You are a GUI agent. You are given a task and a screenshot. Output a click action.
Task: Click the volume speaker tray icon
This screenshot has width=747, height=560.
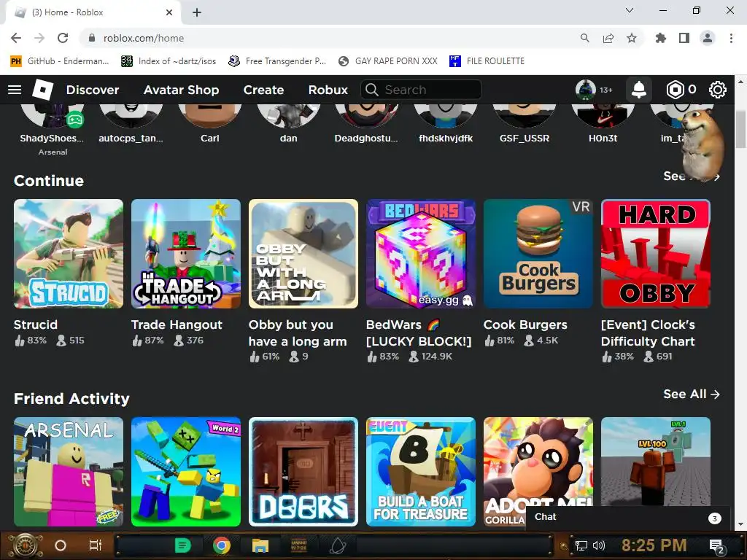pyautogui.click(x=599, y=545)
